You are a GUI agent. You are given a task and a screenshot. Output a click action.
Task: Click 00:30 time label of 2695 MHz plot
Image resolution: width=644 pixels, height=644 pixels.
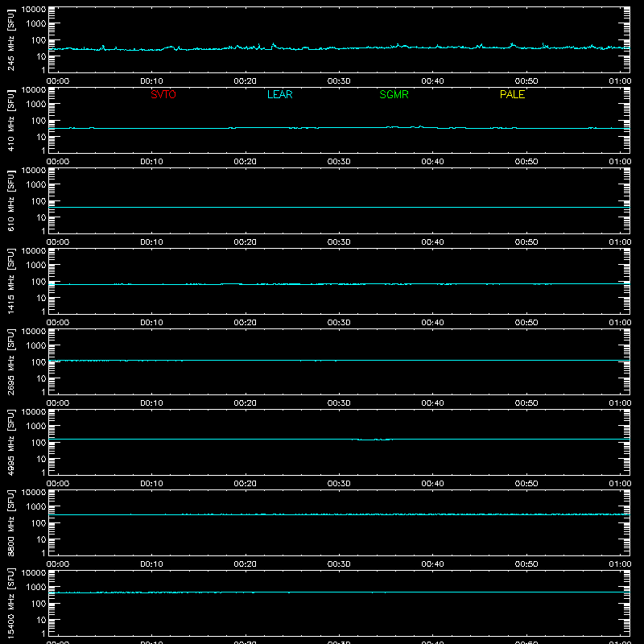tap(339, 403)
